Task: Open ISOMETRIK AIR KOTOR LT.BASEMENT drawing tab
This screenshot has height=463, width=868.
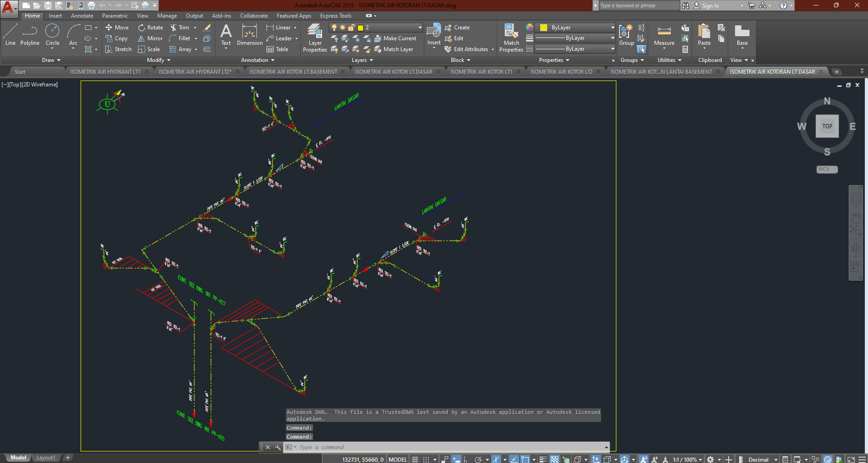Action: click(293, 71)
